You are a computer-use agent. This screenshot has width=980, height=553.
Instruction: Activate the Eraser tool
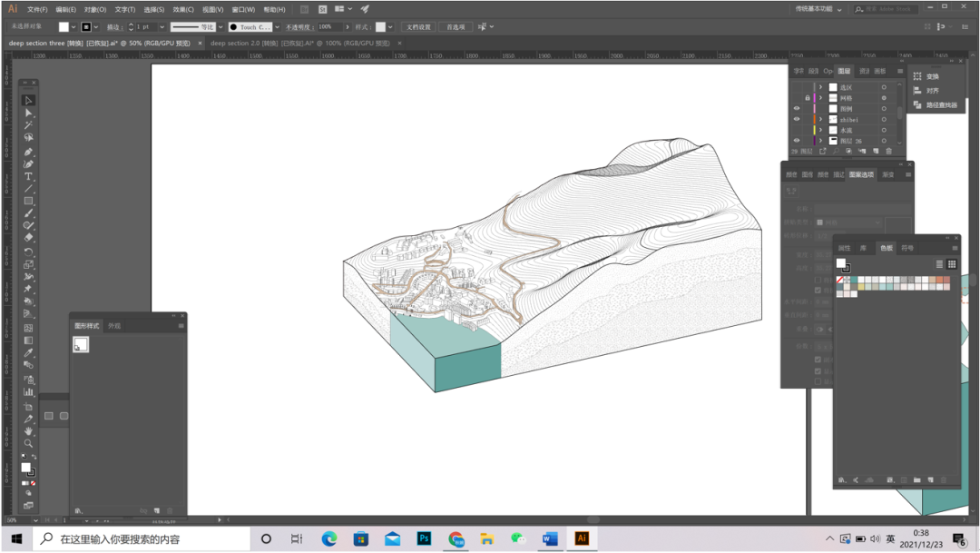click(29, 238)
